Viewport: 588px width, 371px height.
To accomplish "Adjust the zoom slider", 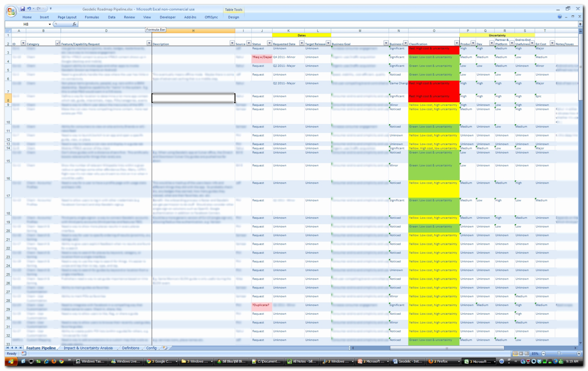I will click(x=560, y=353).
